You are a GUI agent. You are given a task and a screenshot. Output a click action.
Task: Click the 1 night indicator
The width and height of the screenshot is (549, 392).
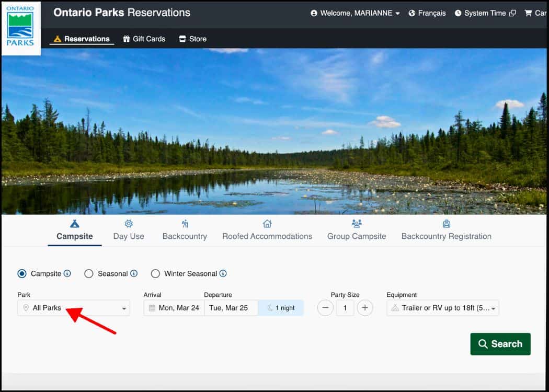coord(281,308)
